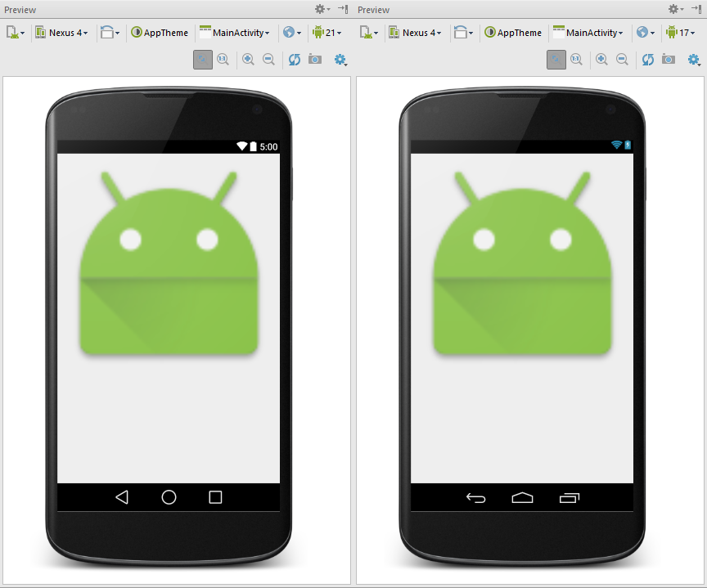Open orientation dropdown in API 21 preview pane
This screenshot has height=588, width=707.
pyautogui.click(x=110, y=33)
